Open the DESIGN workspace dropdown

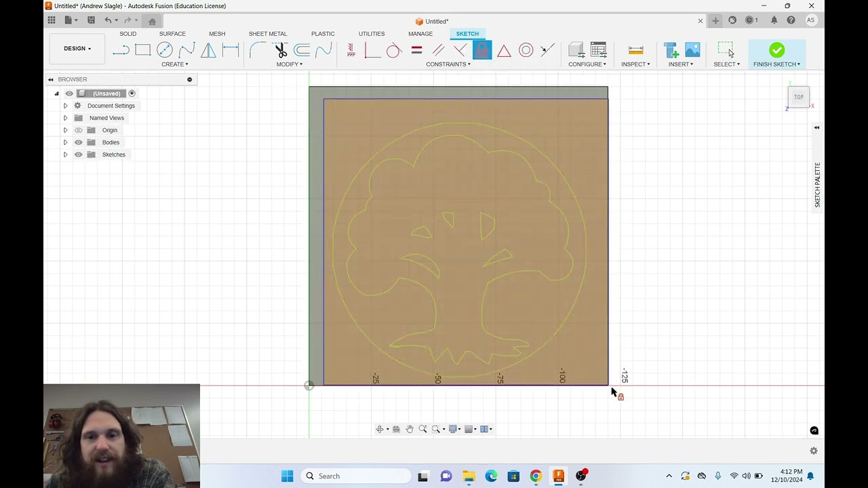[77, 49]
